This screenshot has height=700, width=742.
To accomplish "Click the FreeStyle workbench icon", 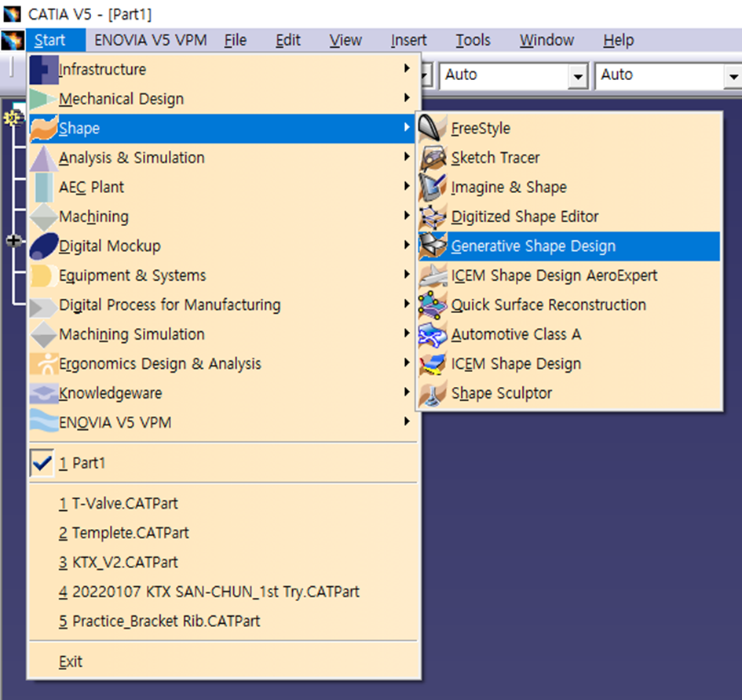I will (x=433, y=128).
